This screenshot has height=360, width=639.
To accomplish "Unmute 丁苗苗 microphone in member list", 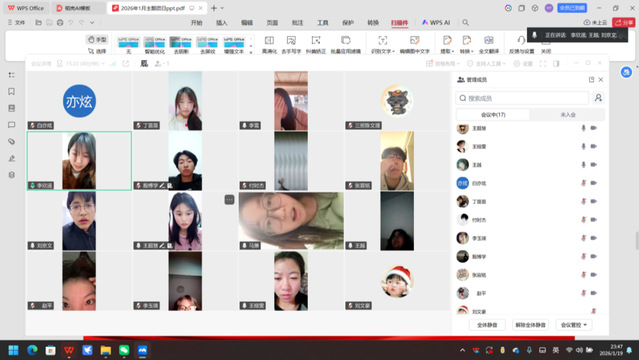I will [x=584, y=201].
